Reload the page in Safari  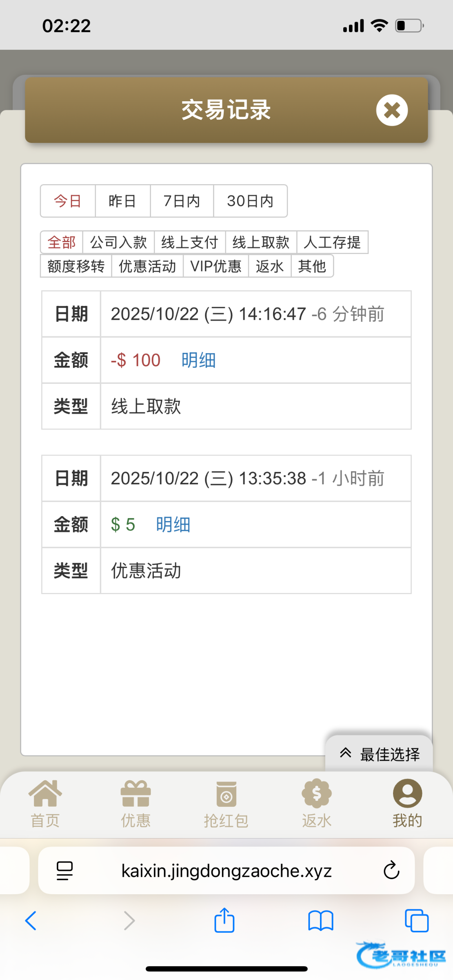391,870
